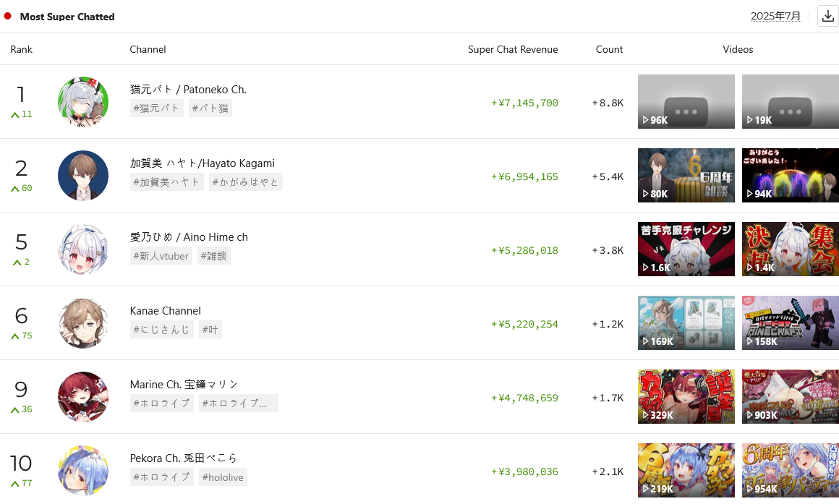Open Marine's 903K views video thumbnail
This screenshot has width=839, height=504.
(x=790, y=397)
